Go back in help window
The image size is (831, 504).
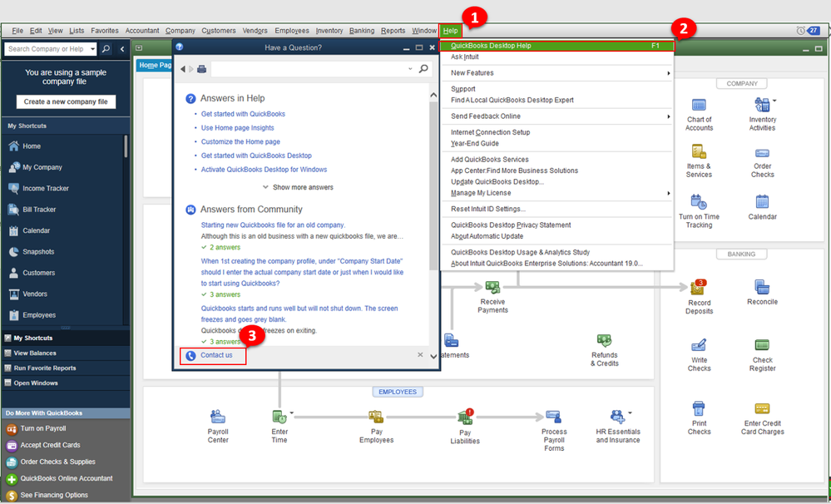183,69
